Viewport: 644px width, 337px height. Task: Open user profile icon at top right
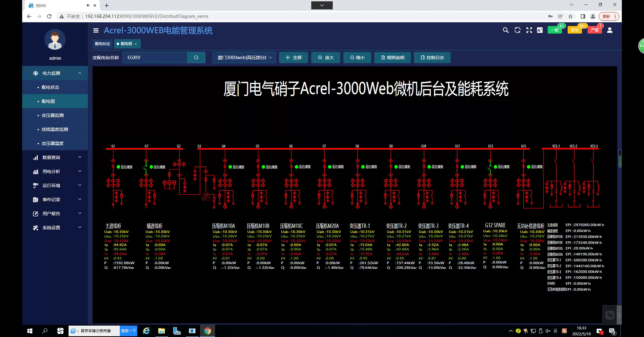610,30
